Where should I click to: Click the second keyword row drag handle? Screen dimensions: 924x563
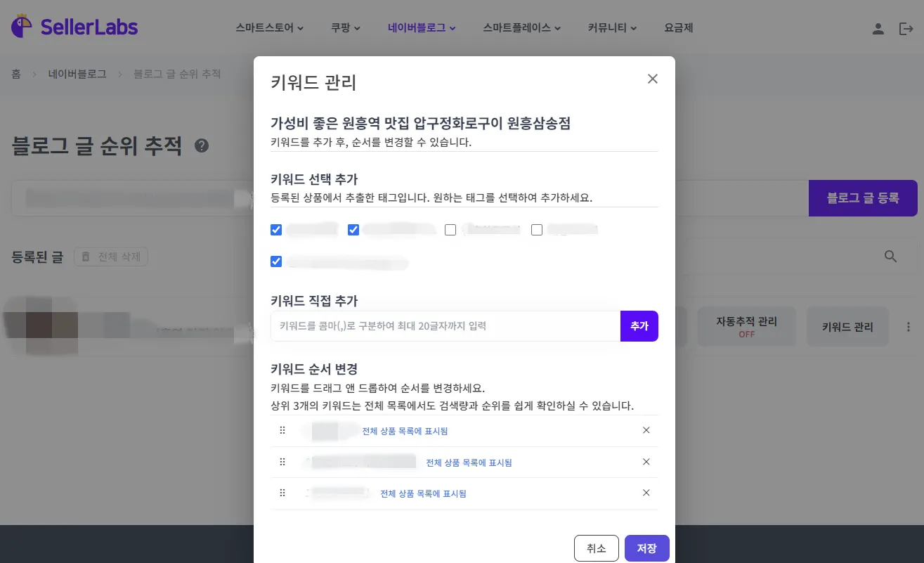click(x=282, y=462)
